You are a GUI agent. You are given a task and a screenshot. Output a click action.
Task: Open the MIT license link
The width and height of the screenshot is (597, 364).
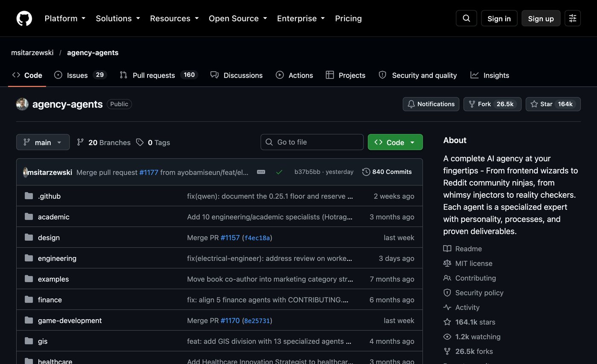pyautogui.click(x=468, y=263)
